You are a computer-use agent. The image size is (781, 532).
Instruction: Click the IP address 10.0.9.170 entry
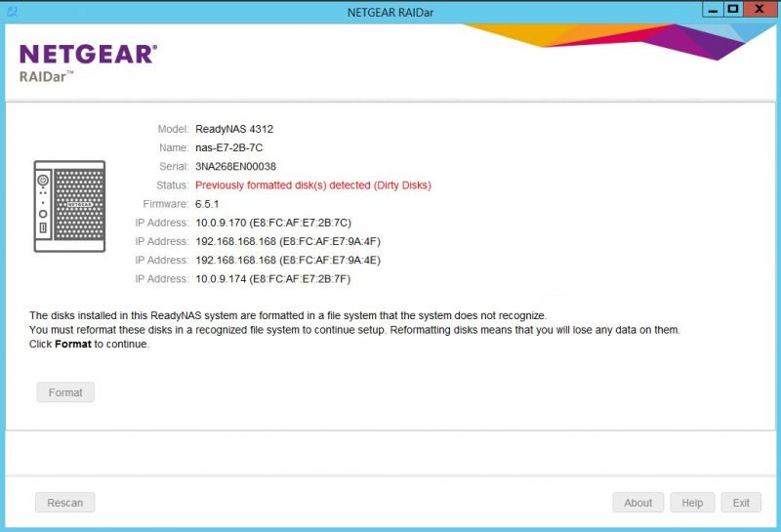273,223
